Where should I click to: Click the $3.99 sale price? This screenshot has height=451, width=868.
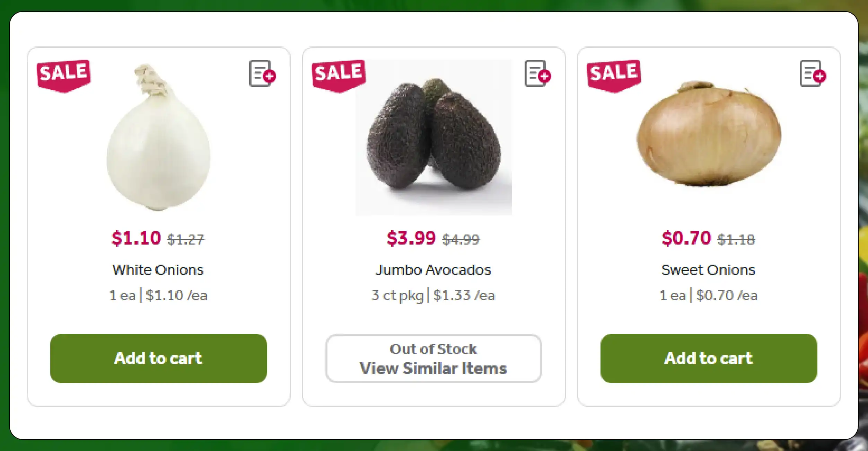(411, 238)
